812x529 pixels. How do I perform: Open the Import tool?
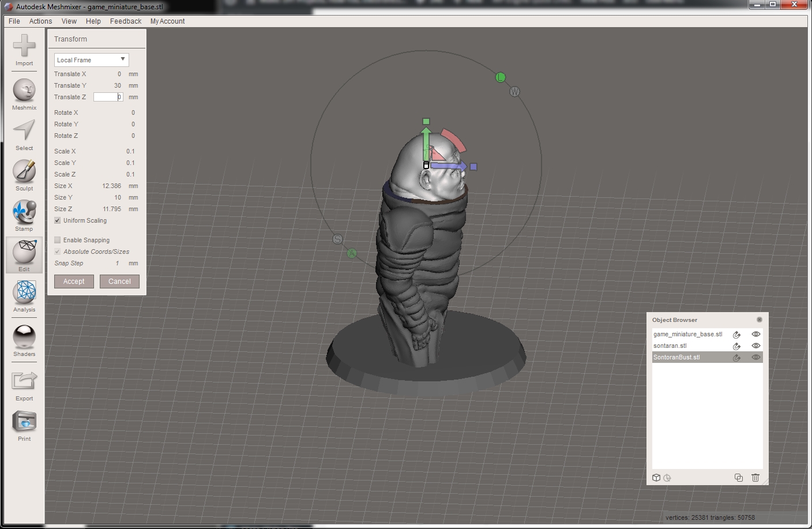coord(24,50)
